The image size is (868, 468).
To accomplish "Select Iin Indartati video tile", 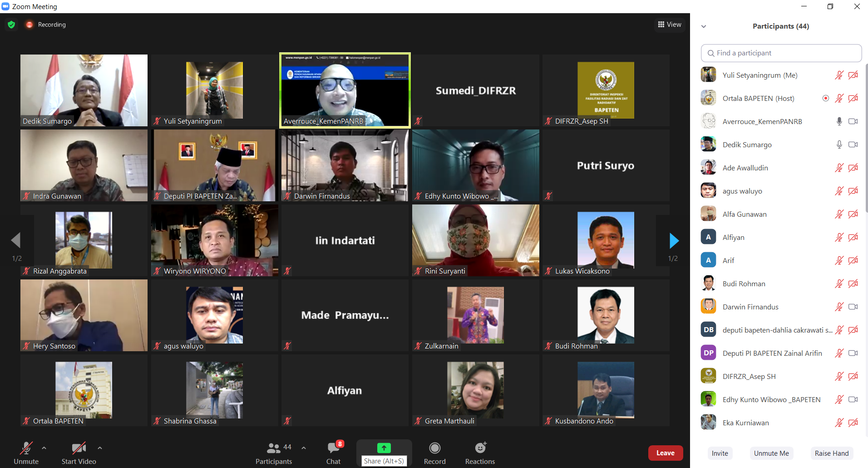I will (345, 240).
